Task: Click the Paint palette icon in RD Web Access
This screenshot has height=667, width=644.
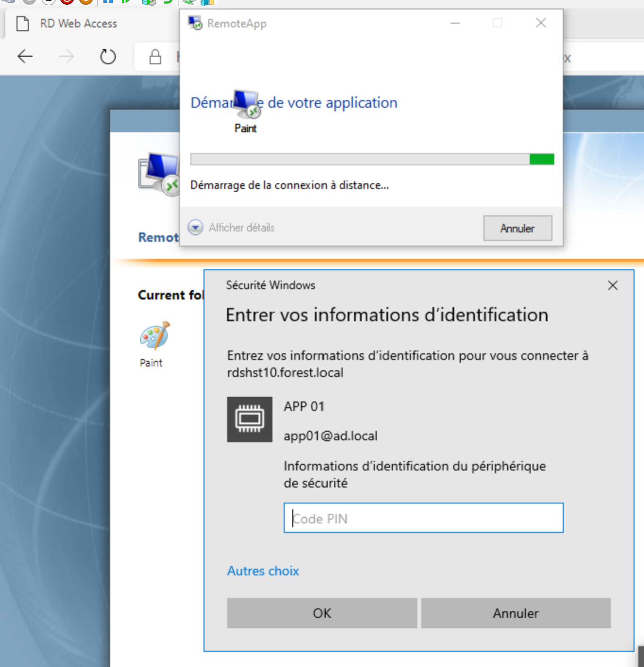Action: (x=155, y=335)
